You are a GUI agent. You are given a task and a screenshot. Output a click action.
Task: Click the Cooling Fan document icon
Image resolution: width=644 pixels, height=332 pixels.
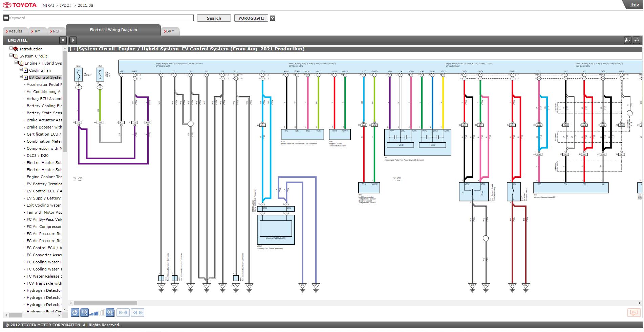pyautogui.click(x=26, y=70)
